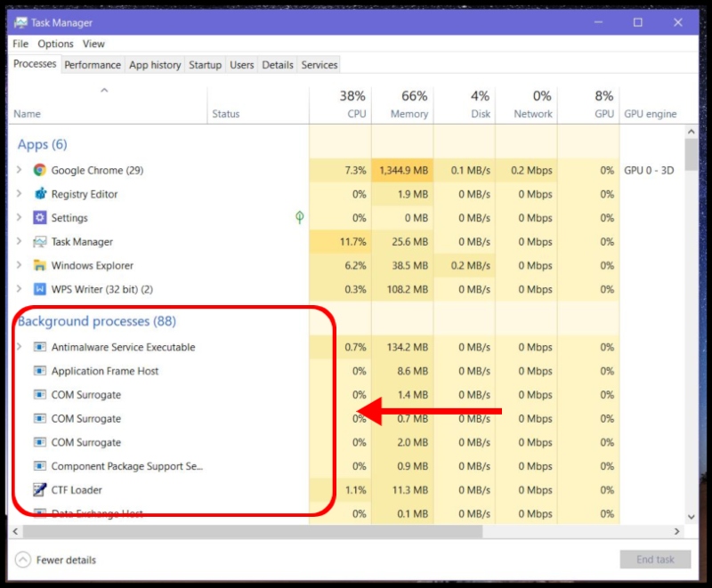712x588 pixels.
Task: Click the Windows Explorer folder icon
Action: coord(39,265)
